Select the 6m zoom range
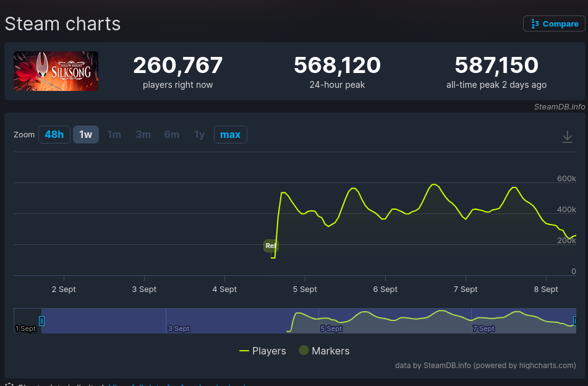Screen dimensions: 588x386 (x=171, y=134)
